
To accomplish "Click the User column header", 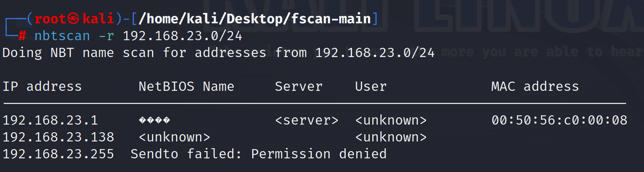I will pos(371,86).
